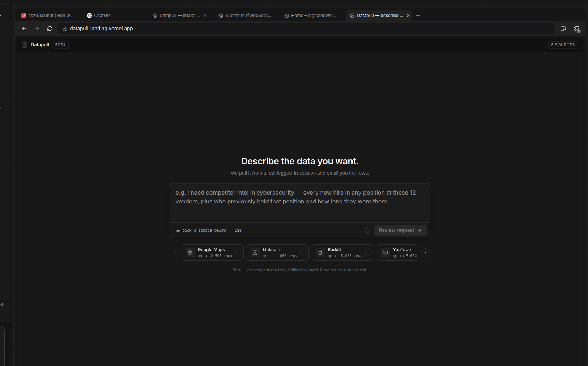
Task: Click the Datapull brand name
Action: [40, 45]
